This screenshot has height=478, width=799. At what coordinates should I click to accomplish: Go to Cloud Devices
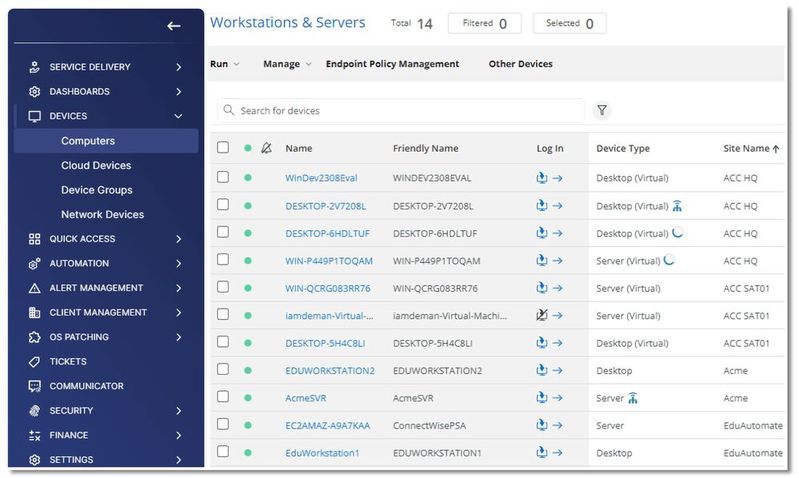96,166
